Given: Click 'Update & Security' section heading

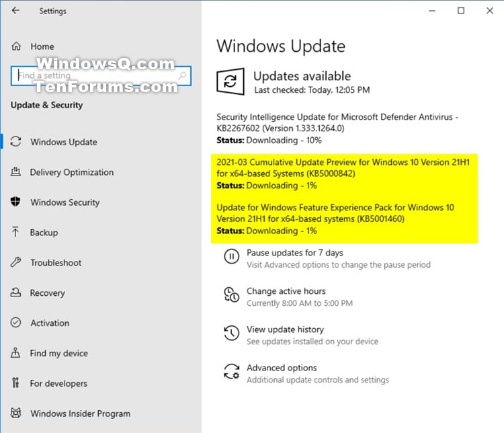Looking at the screenshot, I should 46,105.
